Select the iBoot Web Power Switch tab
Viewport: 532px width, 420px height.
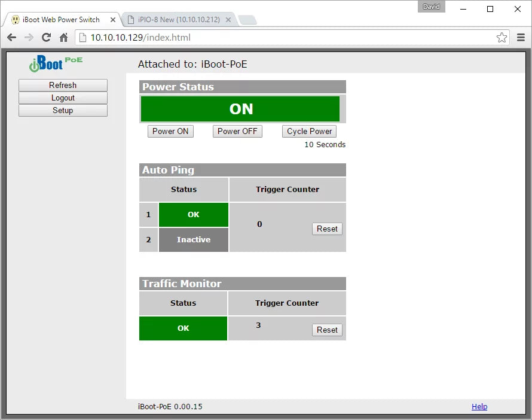coord(61,20)
